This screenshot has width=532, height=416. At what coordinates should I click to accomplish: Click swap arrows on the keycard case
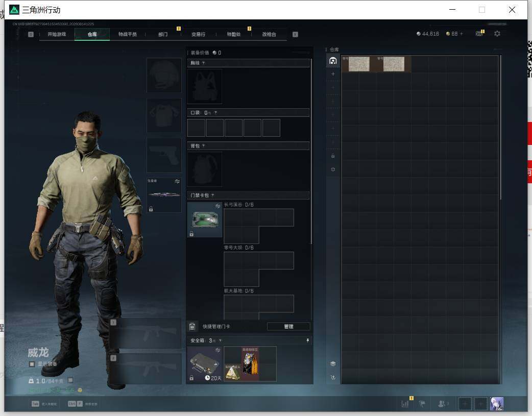point(218,206)
